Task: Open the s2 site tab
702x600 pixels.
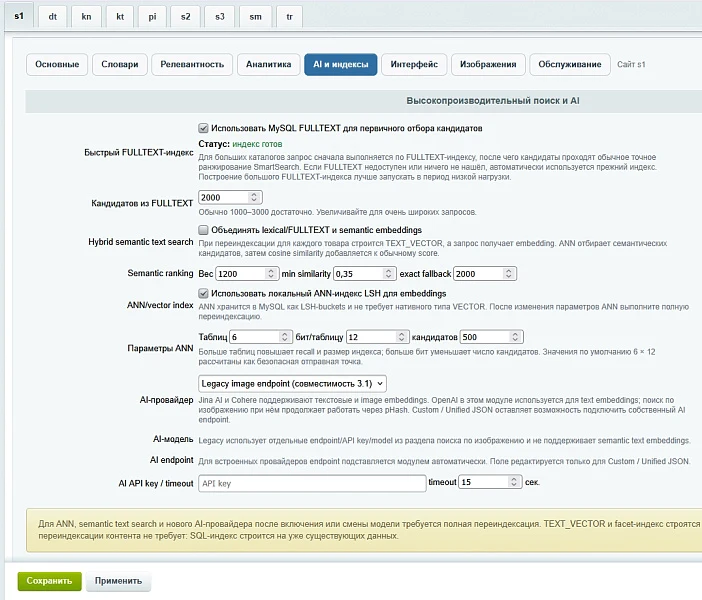Action: pyautogui.click(x=185, y=17)
